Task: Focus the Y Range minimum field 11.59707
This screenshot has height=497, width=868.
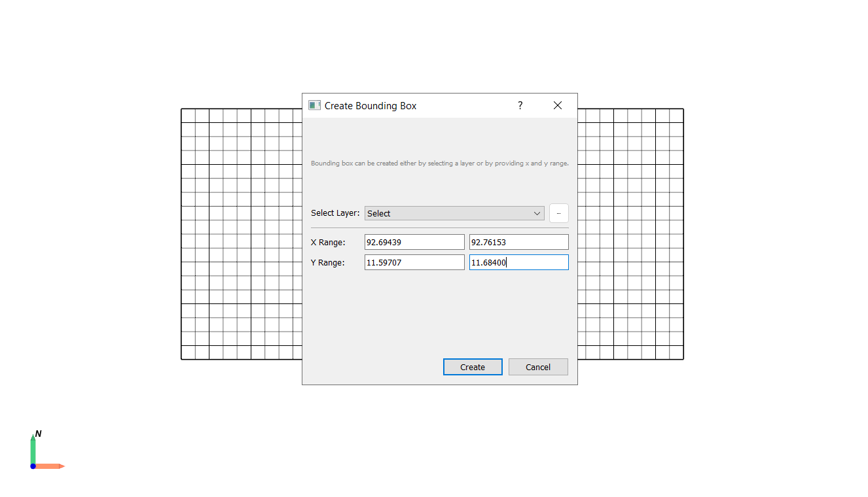Action: tap(414, 262)
